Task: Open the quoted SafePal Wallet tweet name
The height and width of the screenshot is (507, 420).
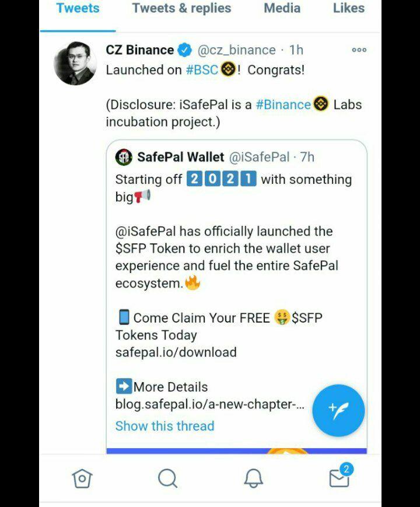Action: 181,157
